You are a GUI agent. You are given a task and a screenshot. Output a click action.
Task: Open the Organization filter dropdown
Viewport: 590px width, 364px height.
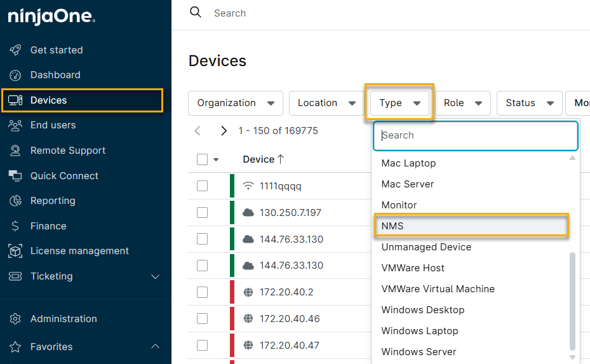[x=236, y=103]
